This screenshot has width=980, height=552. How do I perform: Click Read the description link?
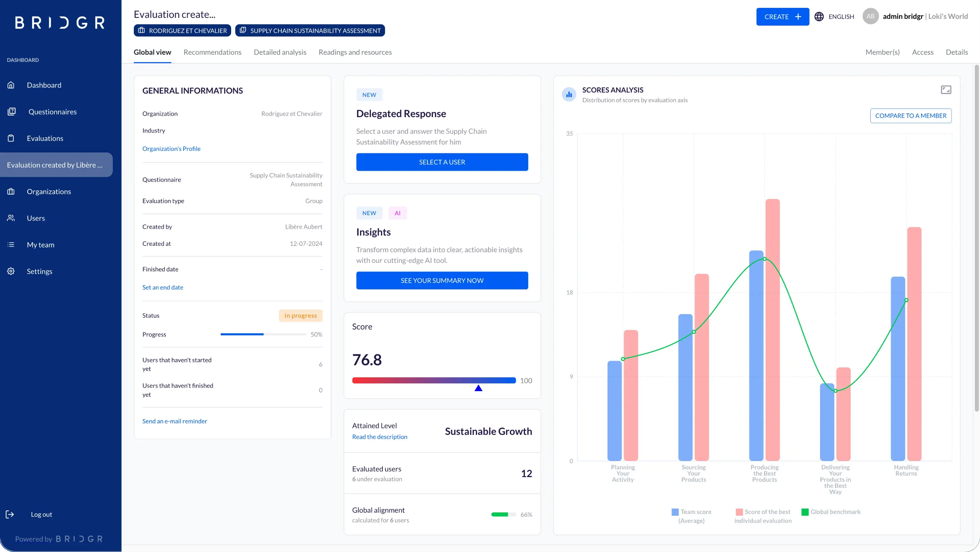[379, 437]
